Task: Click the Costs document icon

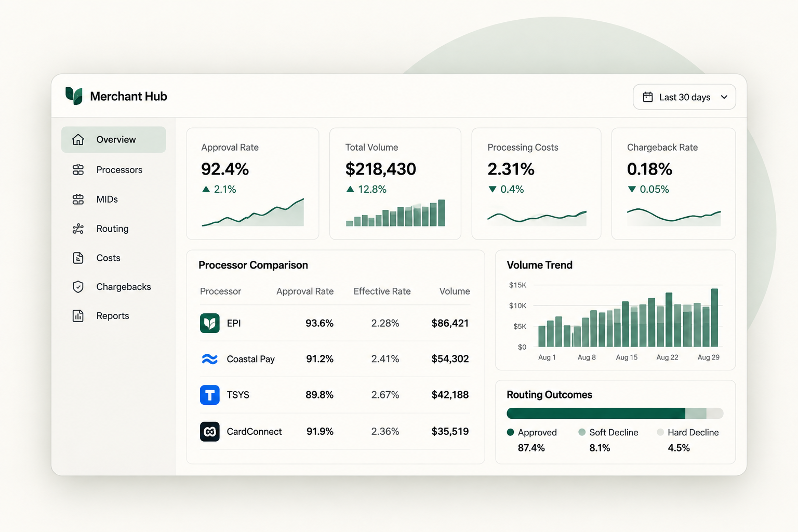Action: [x=78, y=258]
